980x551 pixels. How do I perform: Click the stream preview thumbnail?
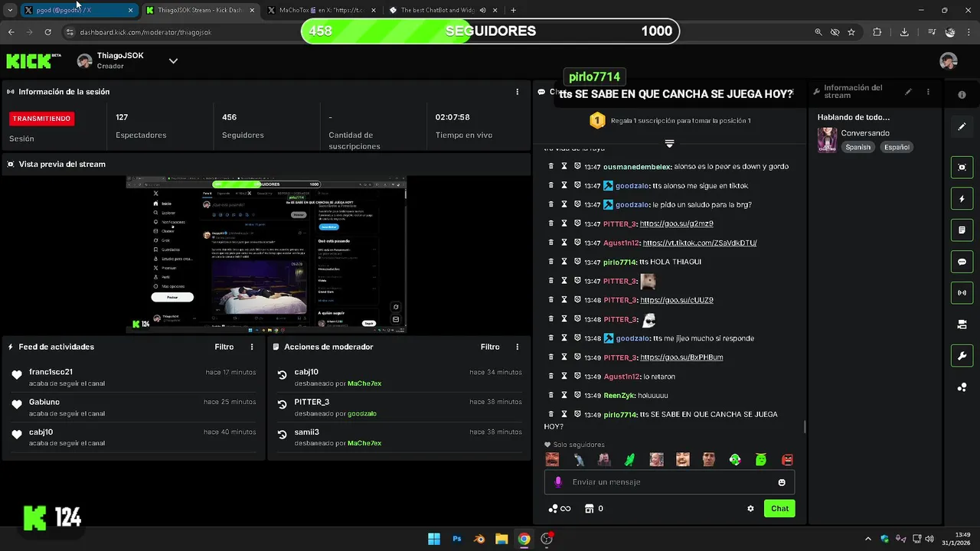click(266, 255)
